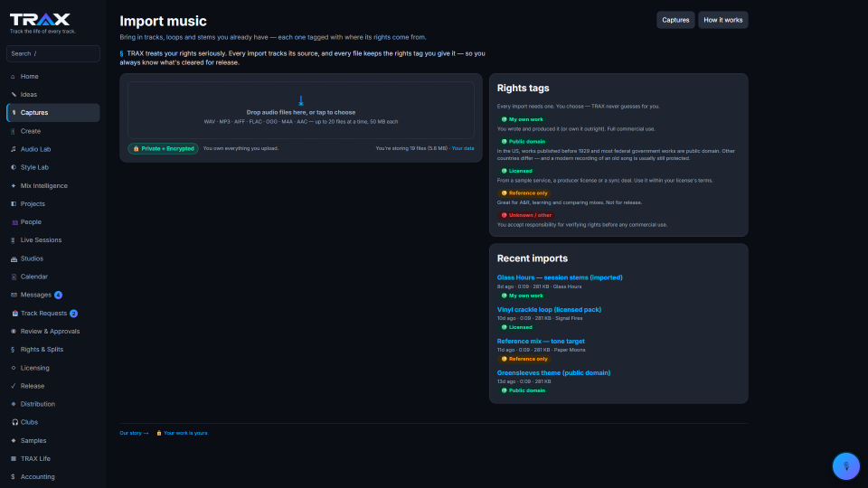This screenshot has width=868, height=488.
Task: Open Glass Hours session stems import
Action: [560, 277]
